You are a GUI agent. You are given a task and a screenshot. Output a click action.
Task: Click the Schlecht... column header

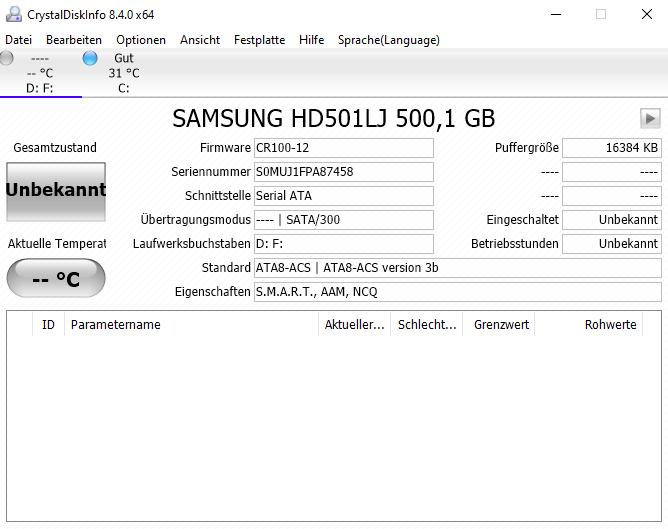click(426, 325)
